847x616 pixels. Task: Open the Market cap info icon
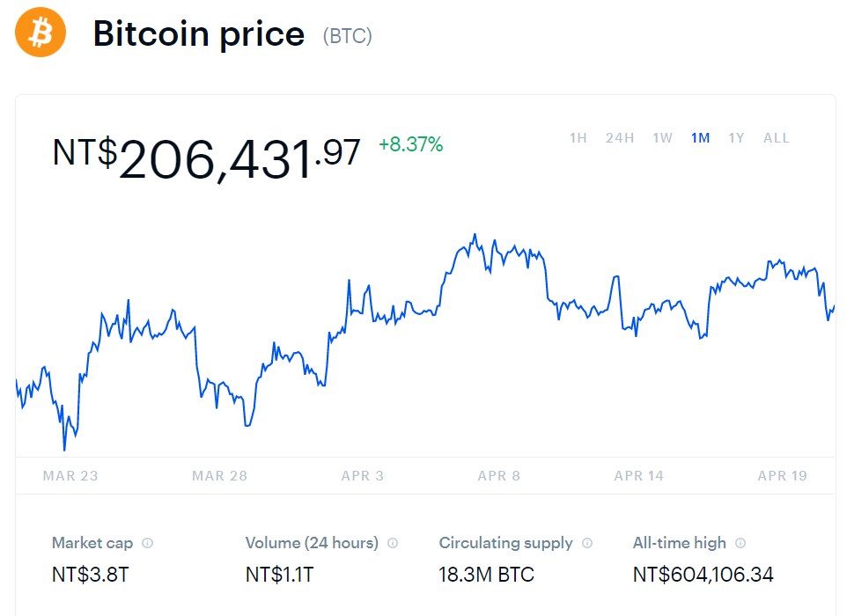point(147,543)
